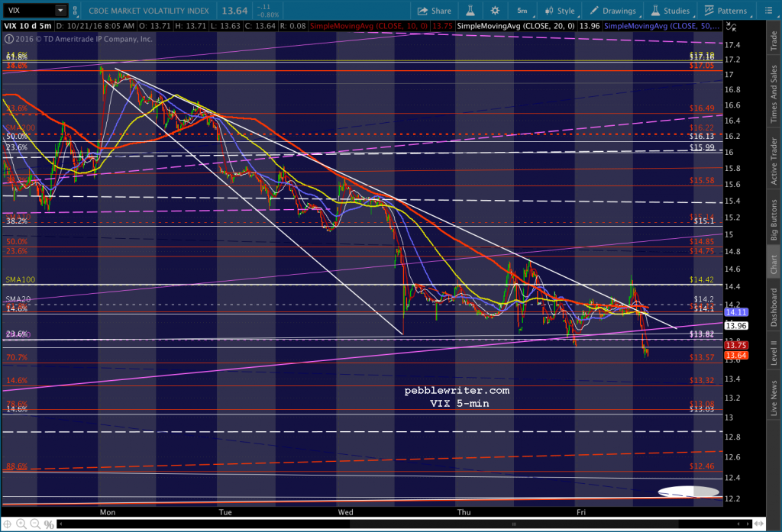The height and width of the screenshot is (532, 782).
Task: Click the $17.05 price level label
Action: pos(702,66)
